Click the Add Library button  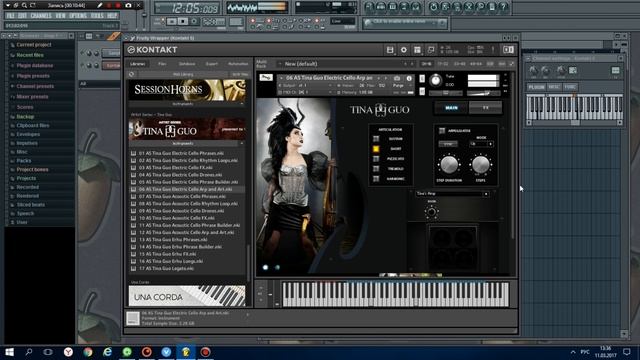pyautogui.click(x=183, y=74)
